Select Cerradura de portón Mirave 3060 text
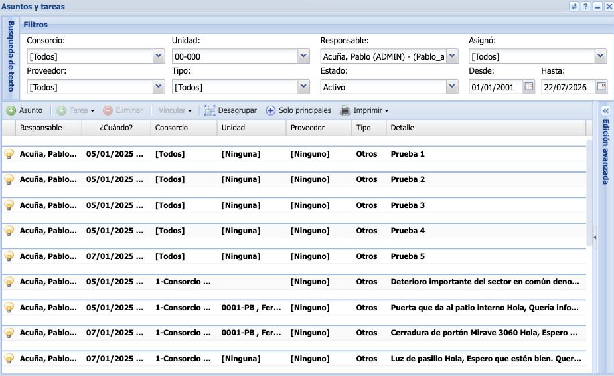 point(484,333)
